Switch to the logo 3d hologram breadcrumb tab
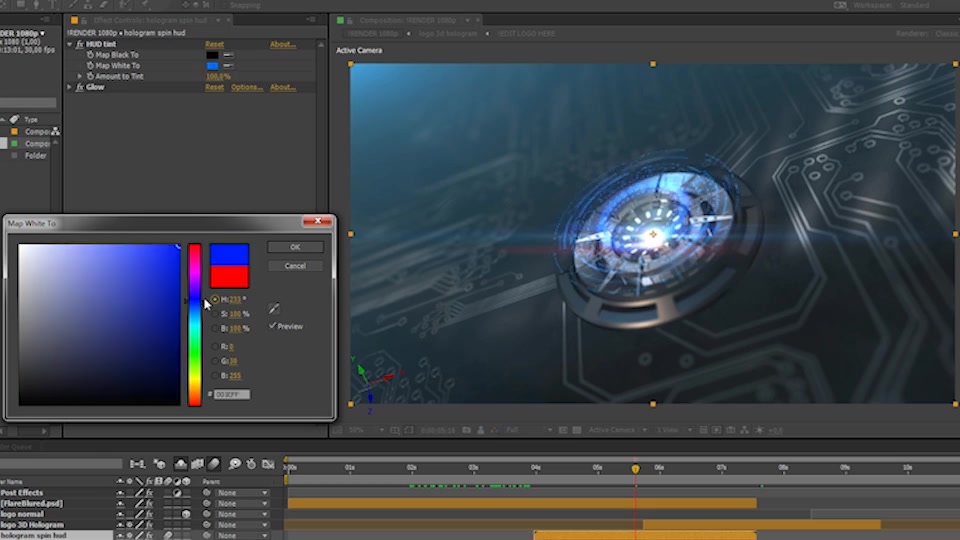960x540 pixels. coord(448,34)
